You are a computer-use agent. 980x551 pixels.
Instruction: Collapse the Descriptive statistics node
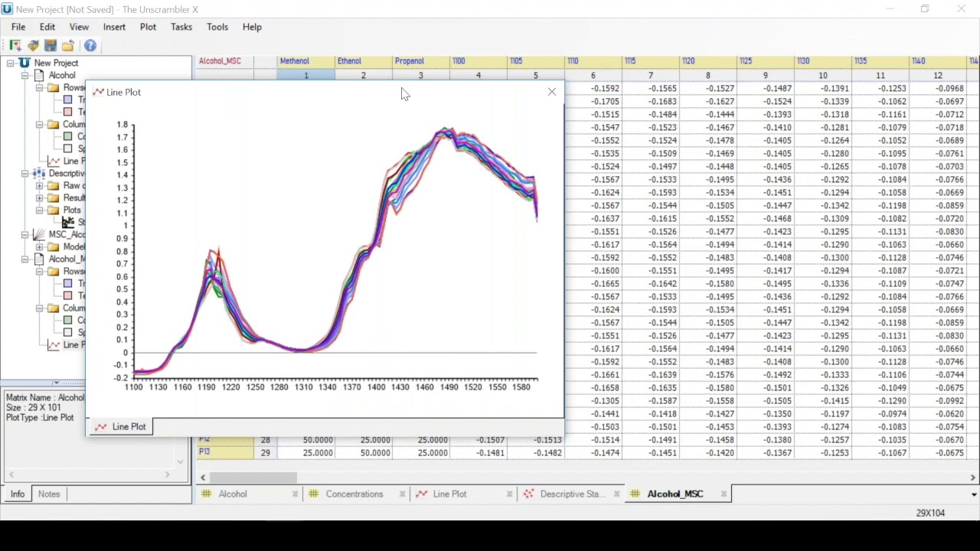[24, 173]
